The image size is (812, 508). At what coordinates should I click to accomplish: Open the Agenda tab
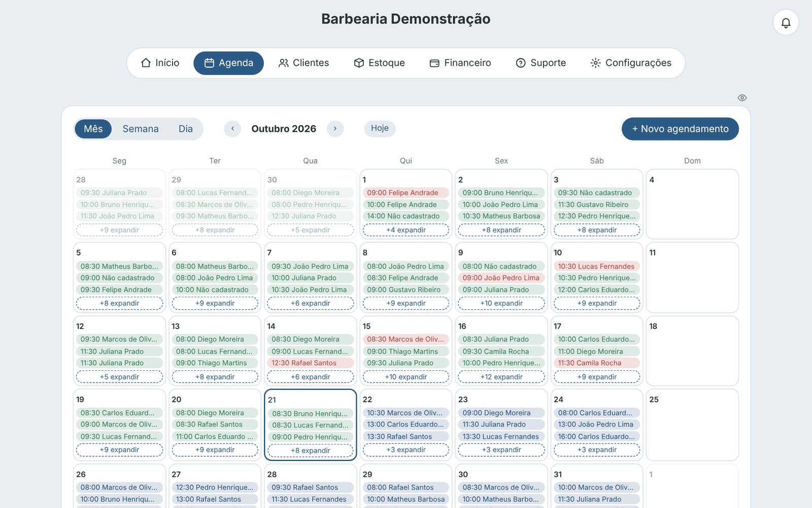tap(228, 63)
